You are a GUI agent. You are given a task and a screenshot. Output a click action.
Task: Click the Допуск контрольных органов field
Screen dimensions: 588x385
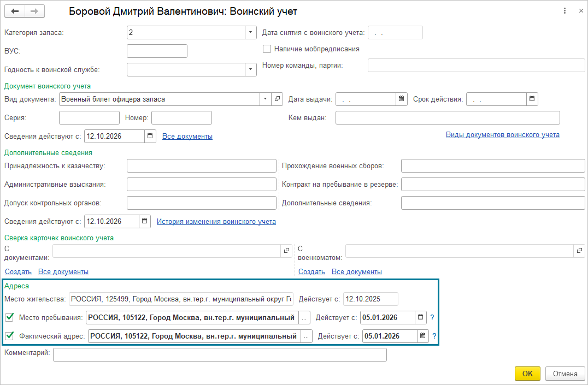(202, 203)
